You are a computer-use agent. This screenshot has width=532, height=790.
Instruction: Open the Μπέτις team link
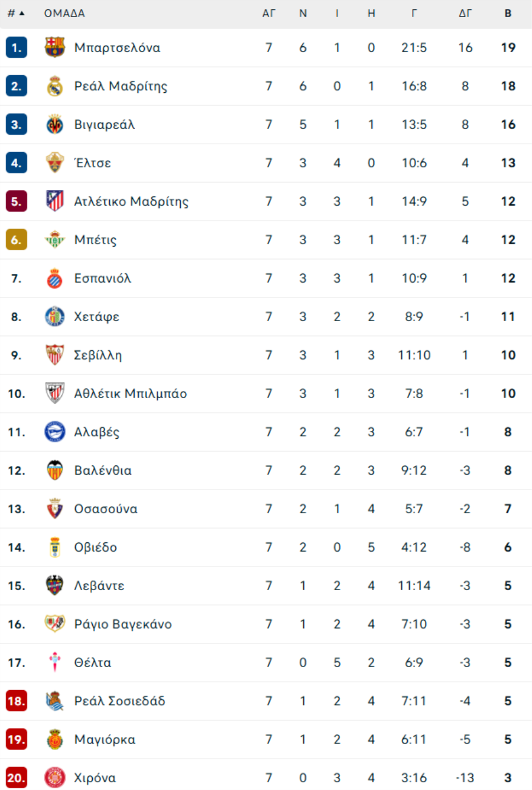[95, 240]
